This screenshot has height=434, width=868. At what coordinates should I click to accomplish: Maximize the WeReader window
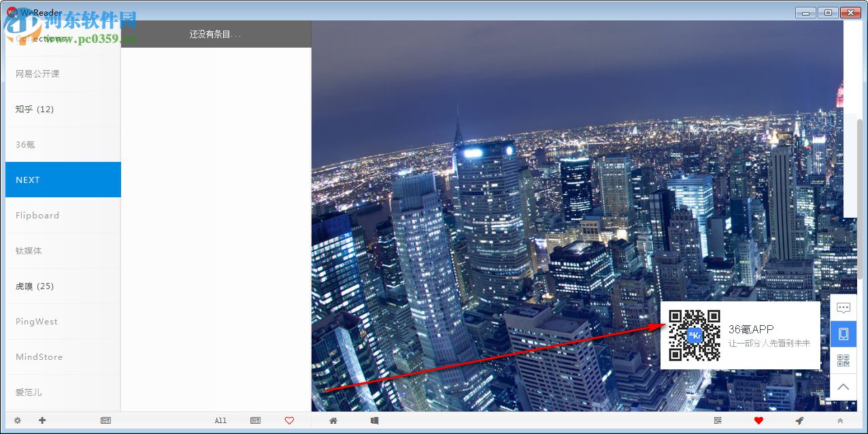pyautogui.click(x=828, y=12)
